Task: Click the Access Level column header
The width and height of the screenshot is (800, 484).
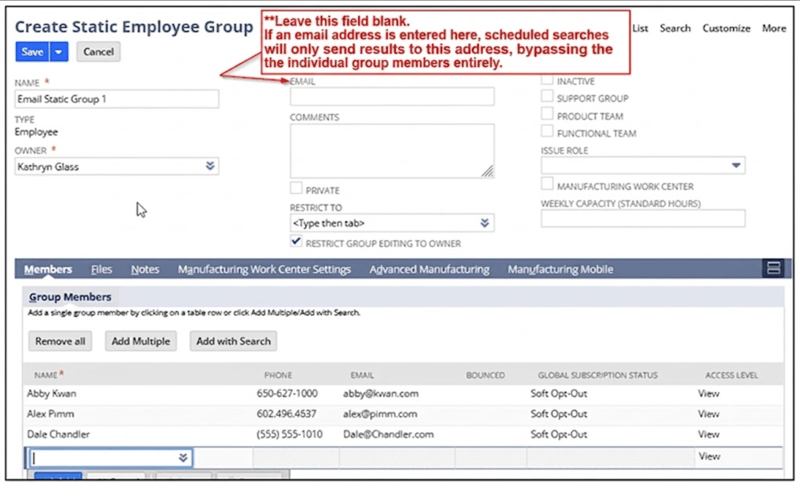Action: [x=732, y=375]
